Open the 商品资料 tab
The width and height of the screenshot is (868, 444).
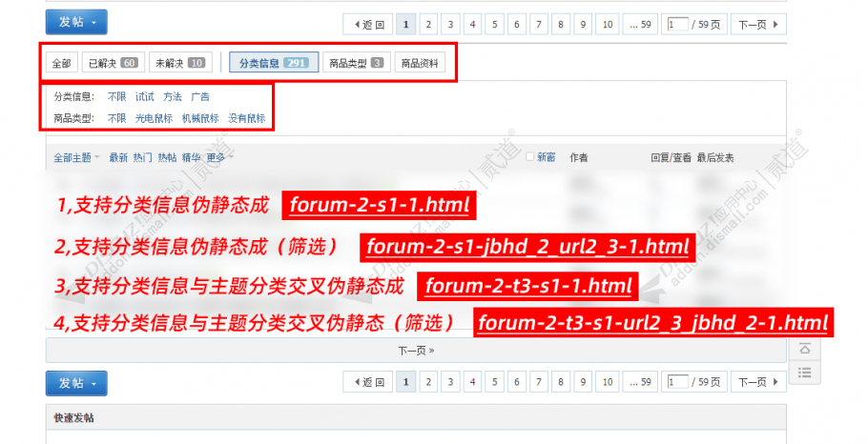pyautogui.click(x=420, y=63)
